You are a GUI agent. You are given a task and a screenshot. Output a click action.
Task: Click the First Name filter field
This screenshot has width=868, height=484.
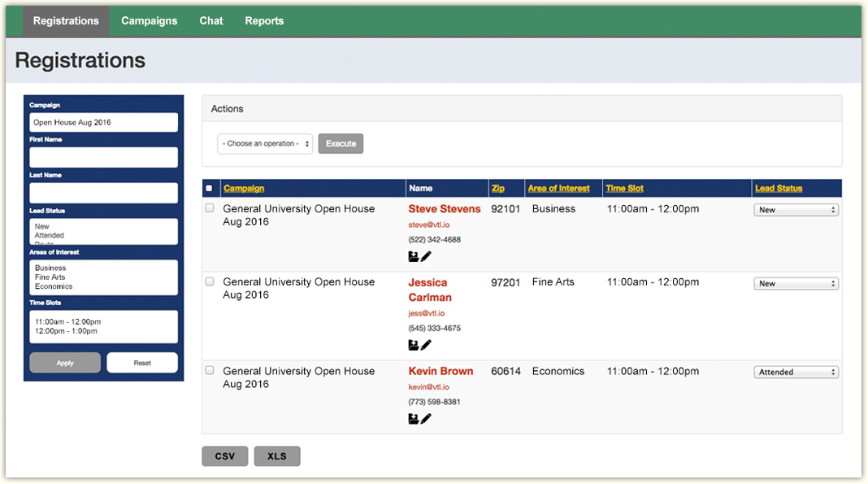[x=104, y=157]
